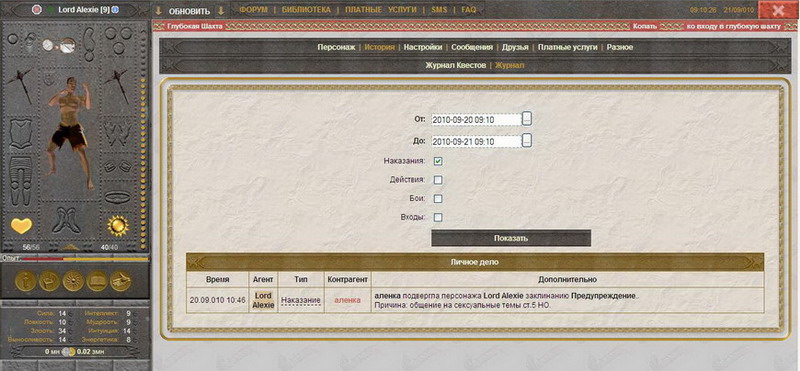Select the chest armor equipment slot
The width and height of the screenshot is (800, 371).
tap(21, 134)
